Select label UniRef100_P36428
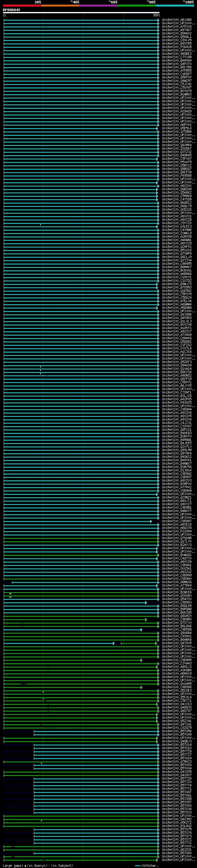The width and height of the screenshot is (197, 868). click(x=177, y=47)
